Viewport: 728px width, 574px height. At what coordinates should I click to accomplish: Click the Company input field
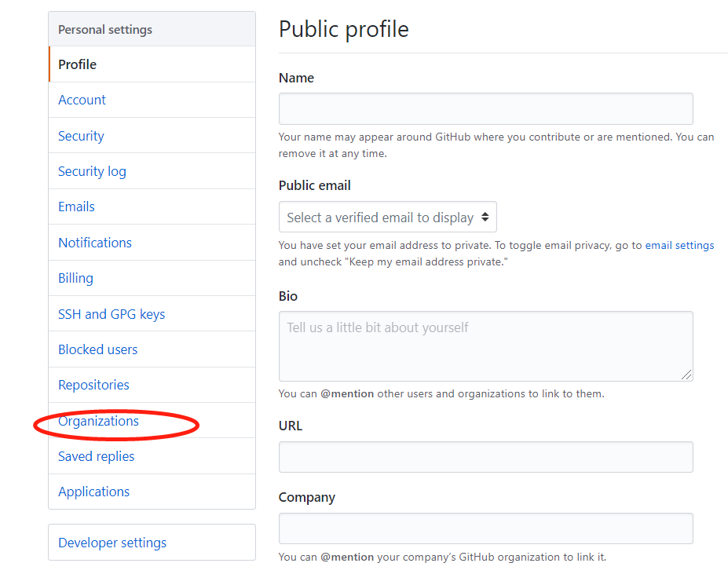[x=485, y=528]
